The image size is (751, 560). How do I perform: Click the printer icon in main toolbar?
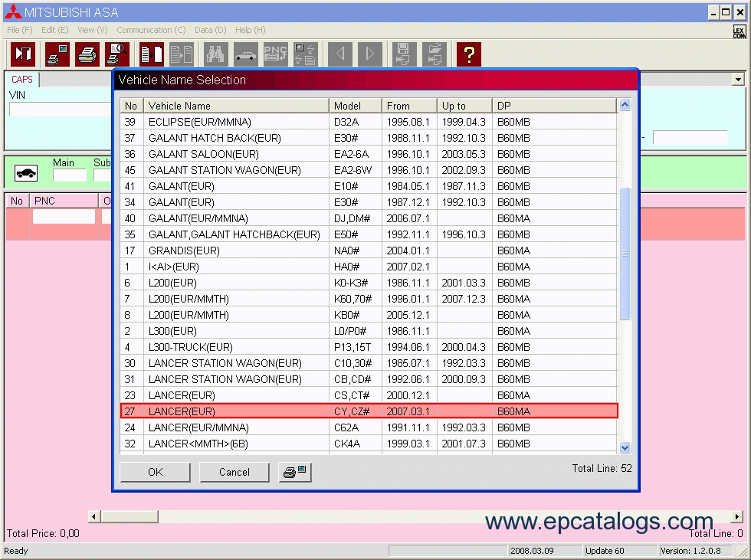tap(87, 54)
